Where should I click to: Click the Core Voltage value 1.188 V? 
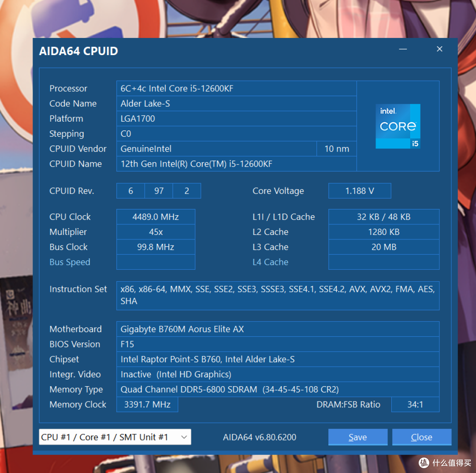[x=360, y=191]
